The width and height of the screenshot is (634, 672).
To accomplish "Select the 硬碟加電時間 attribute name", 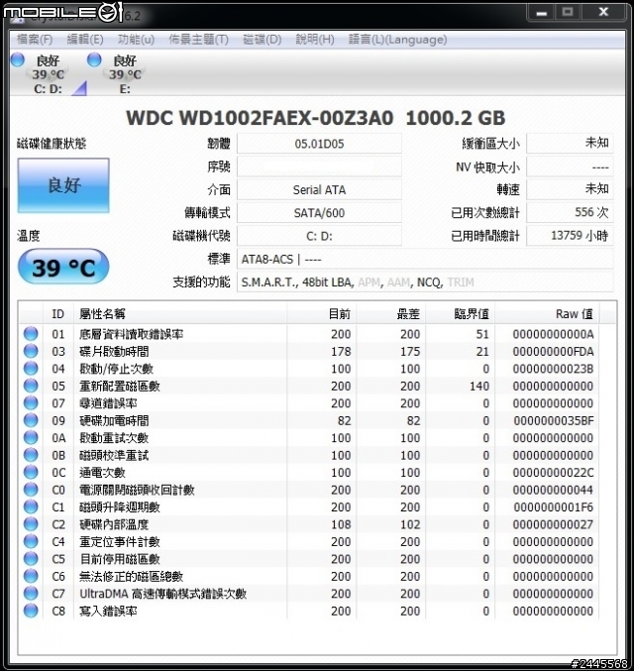I will point(114,421).
